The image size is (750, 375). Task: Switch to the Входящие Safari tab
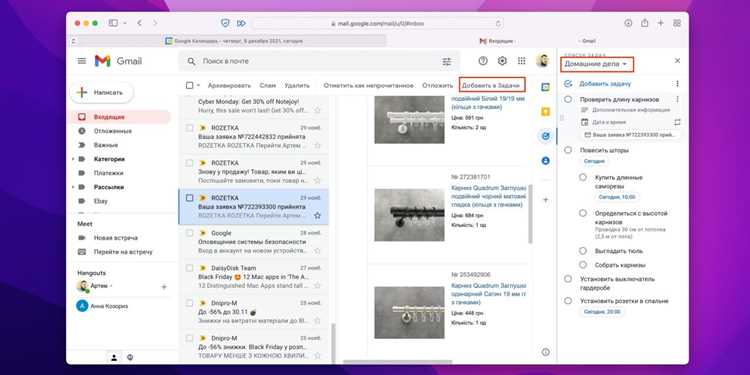tap(496, 41)
